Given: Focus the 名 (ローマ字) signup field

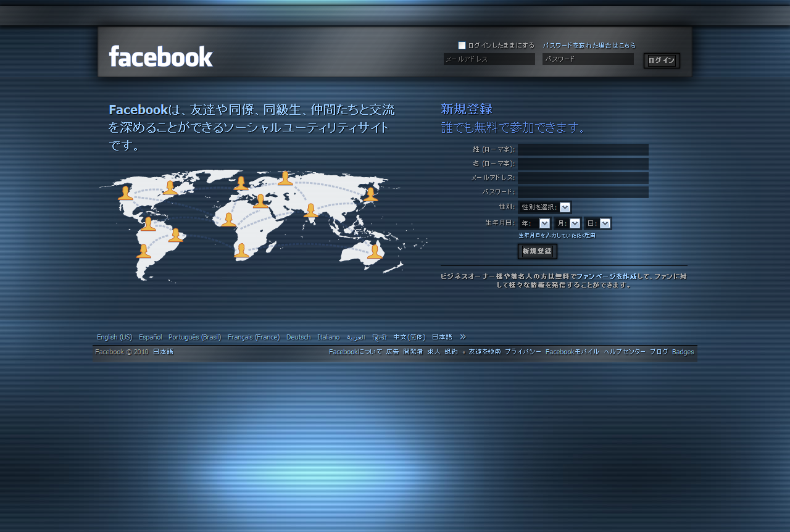Looking at the screenshot, I should [583, 164].
